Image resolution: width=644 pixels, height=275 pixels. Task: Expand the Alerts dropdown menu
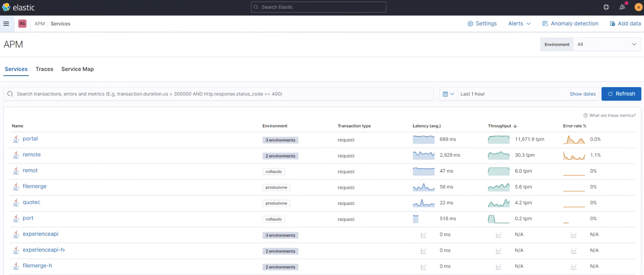[519, 24]
